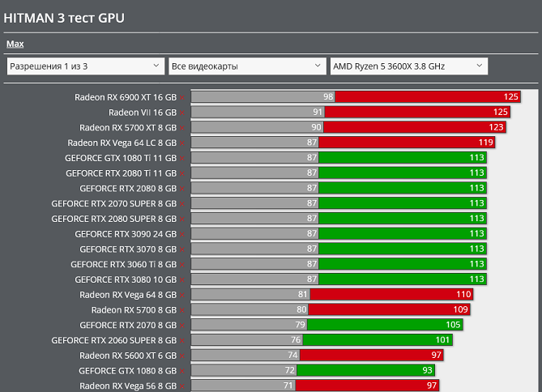The width and height of the screenshot is (542, 392).
Task: Remove GEFORCE RTX 2080 SUPER 8 GB via X
Action: (181, 219)
